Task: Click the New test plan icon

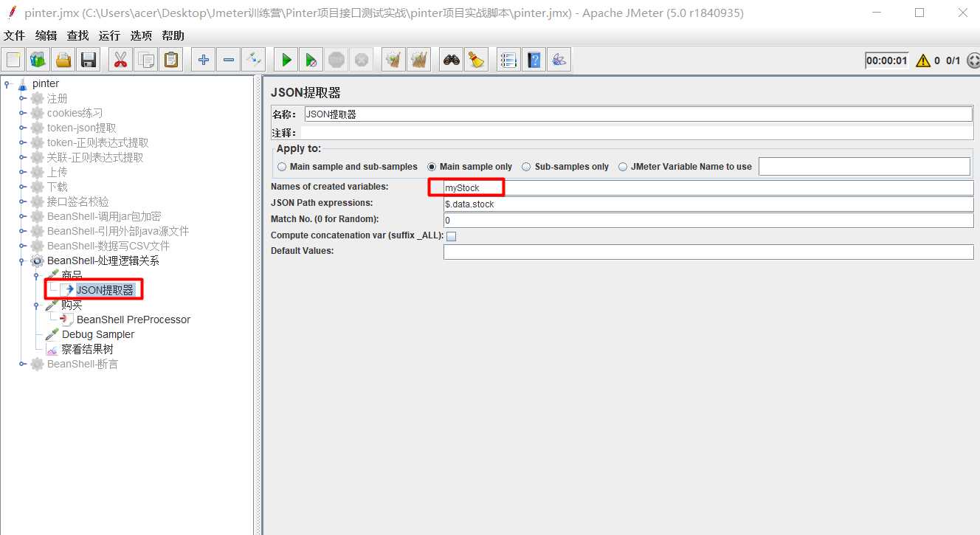Action: [x=13, y=60]
